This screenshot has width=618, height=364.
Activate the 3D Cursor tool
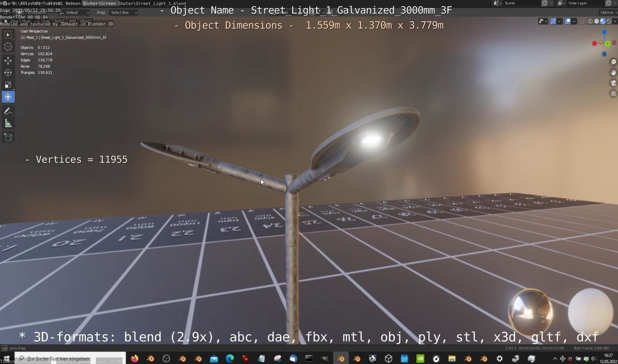[8, 47]
